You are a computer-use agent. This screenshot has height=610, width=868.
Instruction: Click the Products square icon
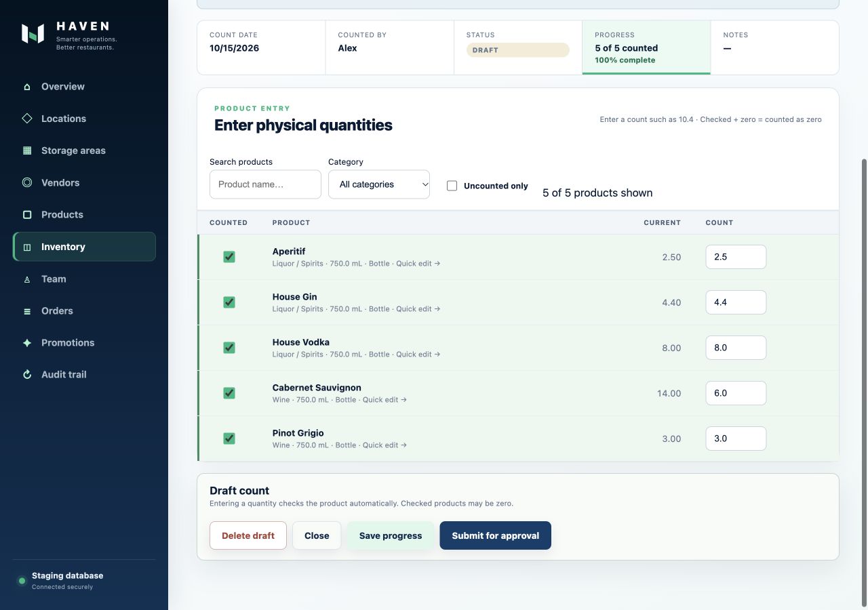(27, 215)
